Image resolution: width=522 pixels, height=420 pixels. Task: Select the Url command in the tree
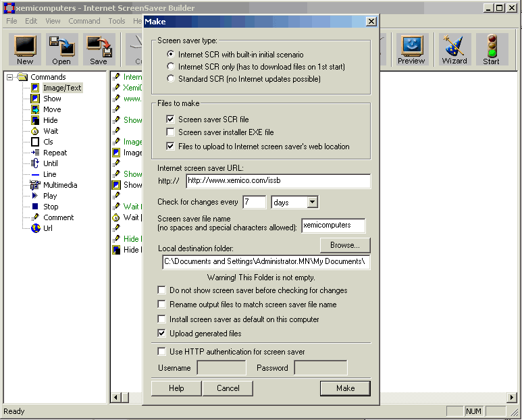coord(48,228)
